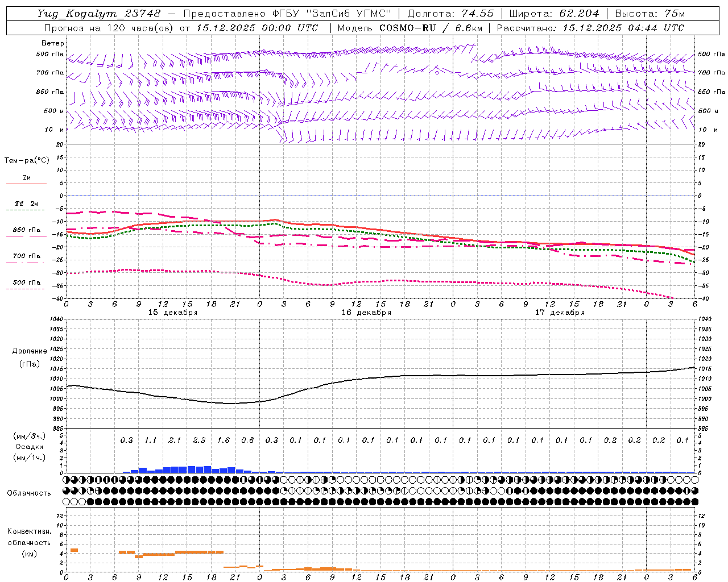Click the Высота: 75м value

click(650, 14)
